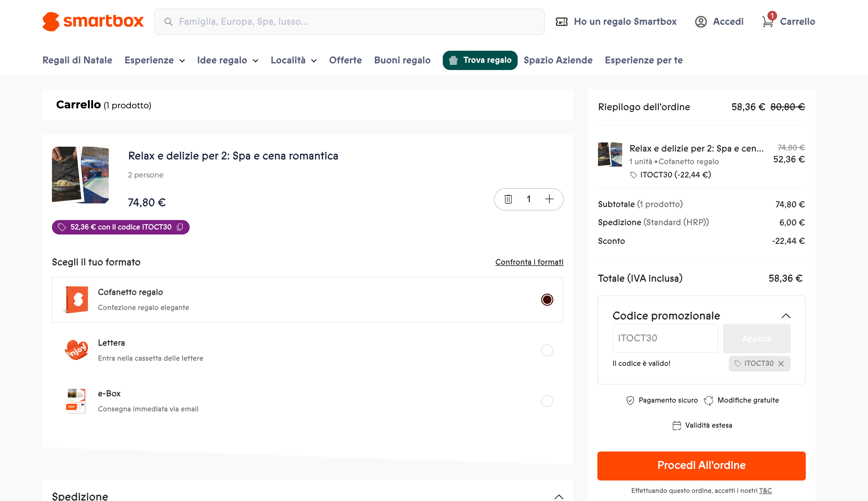
Task: Open Buoni regalo menu item
Action: (x=402, y=60)
